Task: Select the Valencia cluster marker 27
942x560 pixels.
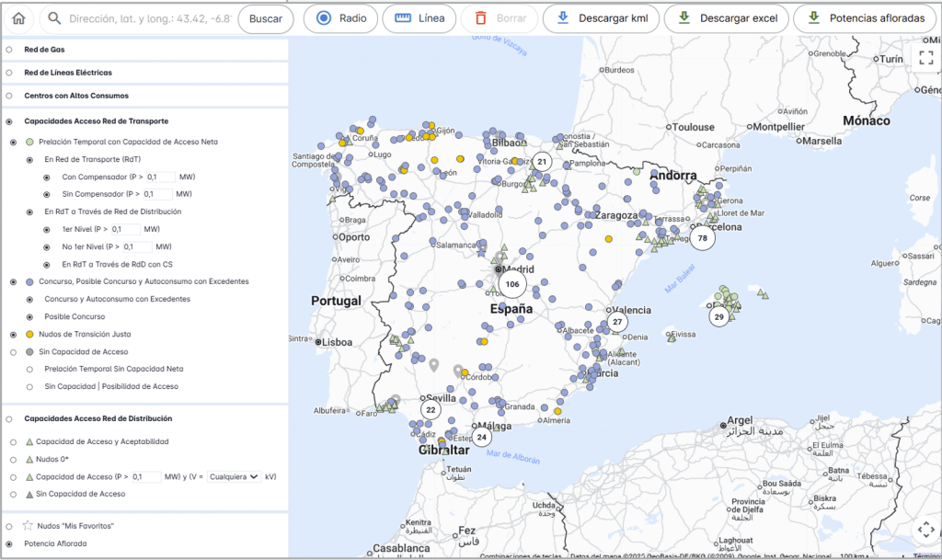Action: (617, 322)
